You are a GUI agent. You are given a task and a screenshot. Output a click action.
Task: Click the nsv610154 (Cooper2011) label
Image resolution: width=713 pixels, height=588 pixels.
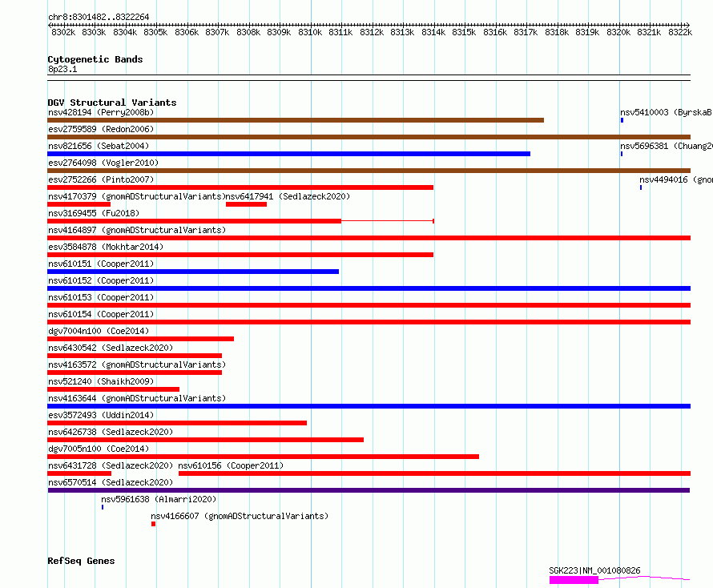pyautogui.click(x=101, y=314)
